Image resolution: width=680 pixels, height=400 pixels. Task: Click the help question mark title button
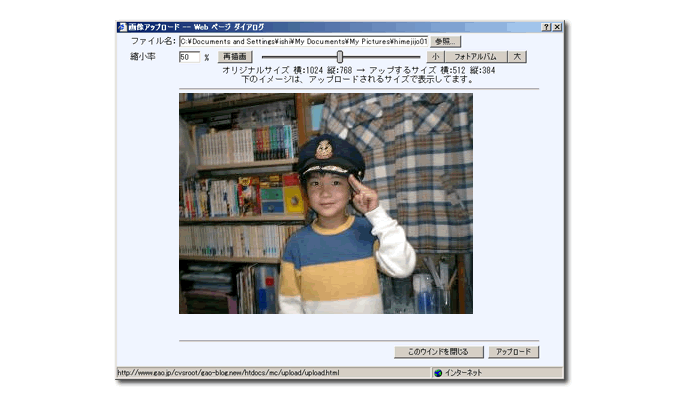coord(546,27)
